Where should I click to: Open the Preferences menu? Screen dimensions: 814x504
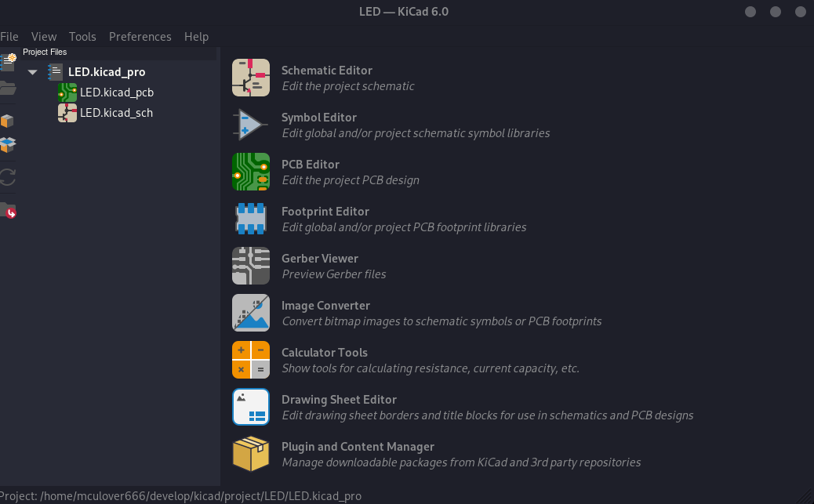pos(140,37)
